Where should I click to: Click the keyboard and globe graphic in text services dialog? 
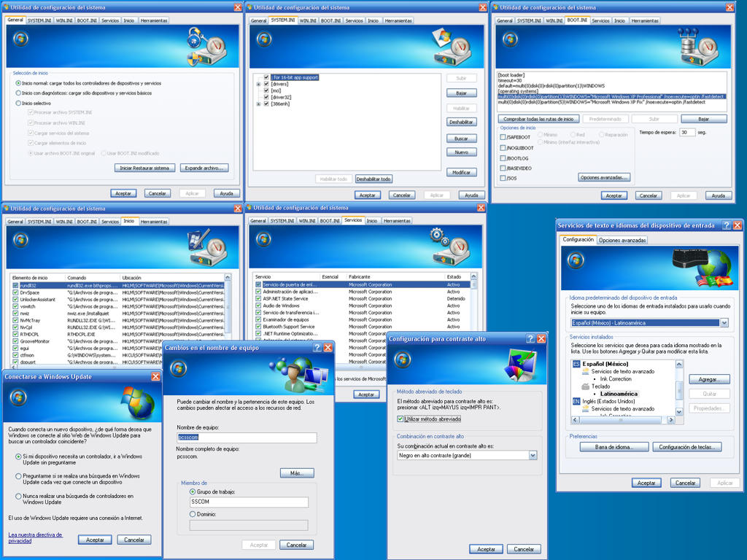point(703,267)
